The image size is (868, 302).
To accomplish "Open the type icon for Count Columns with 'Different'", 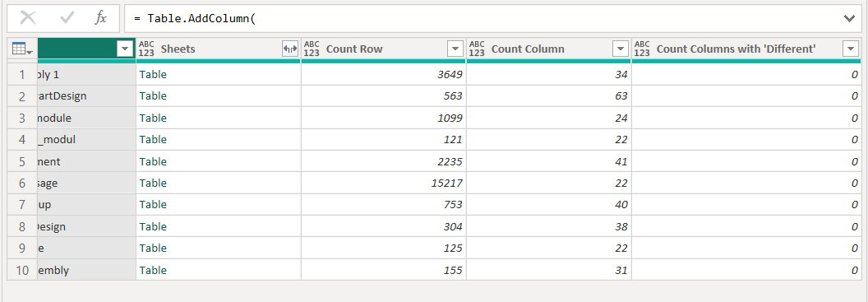I will coord(642,49).
